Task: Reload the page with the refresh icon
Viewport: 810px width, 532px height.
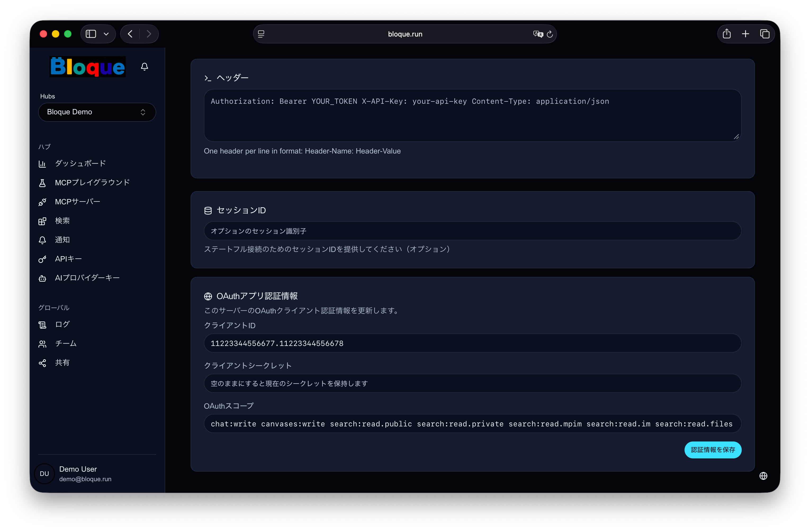Action: click(x=550, y=34)
